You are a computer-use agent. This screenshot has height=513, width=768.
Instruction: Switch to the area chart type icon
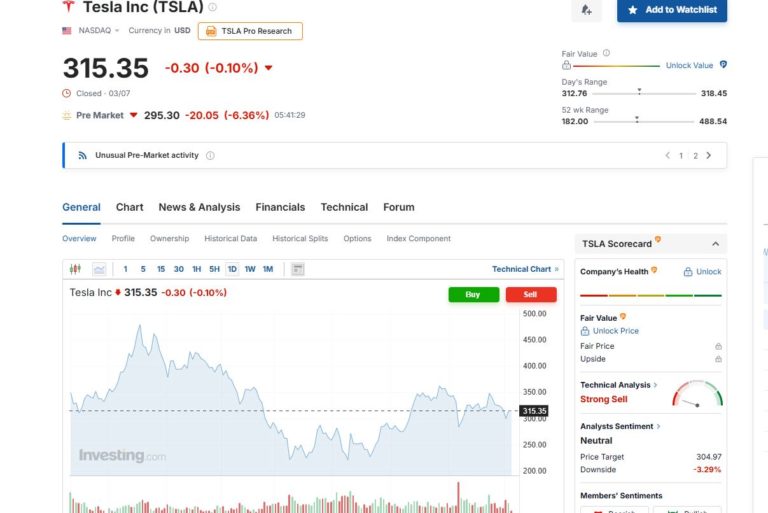(x=99, y=269)
